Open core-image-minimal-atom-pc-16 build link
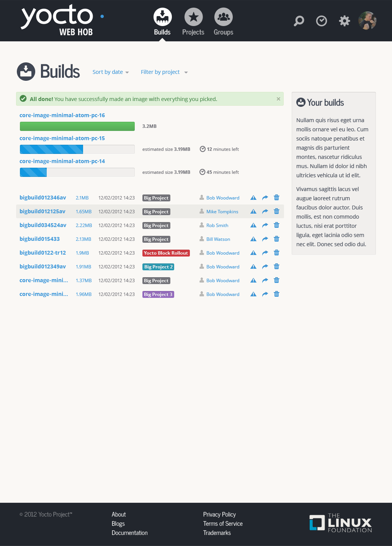Viewport: 392px width, 546px height. pos(62,115)
